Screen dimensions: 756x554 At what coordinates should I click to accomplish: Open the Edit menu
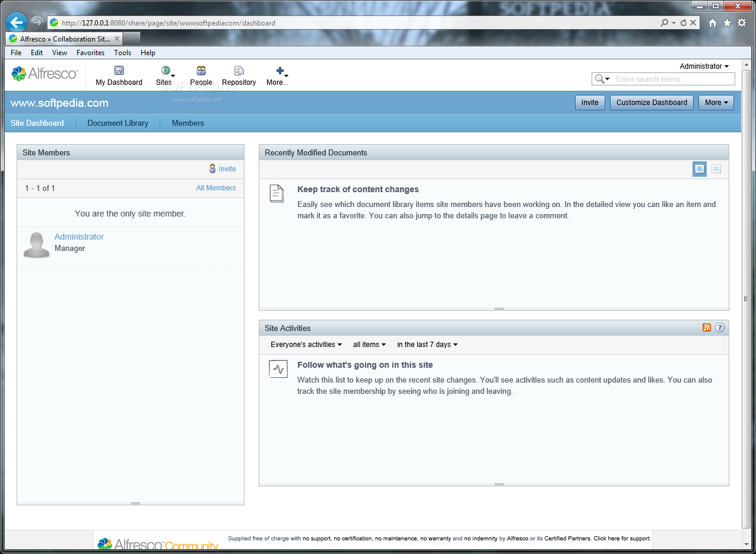[x=37, y=53]
